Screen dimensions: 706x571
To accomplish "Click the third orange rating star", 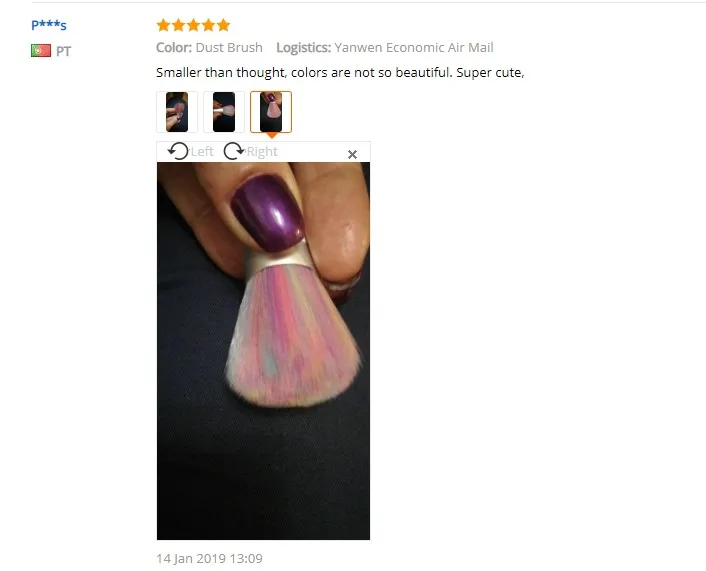I will 193,25.
